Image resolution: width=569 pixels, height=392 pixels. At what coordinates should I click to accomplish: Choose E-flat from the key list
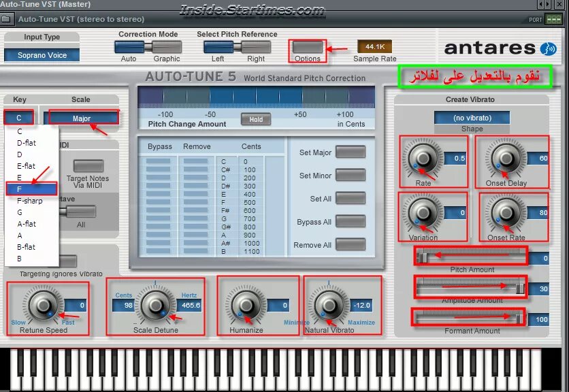(x=31, y=166)
